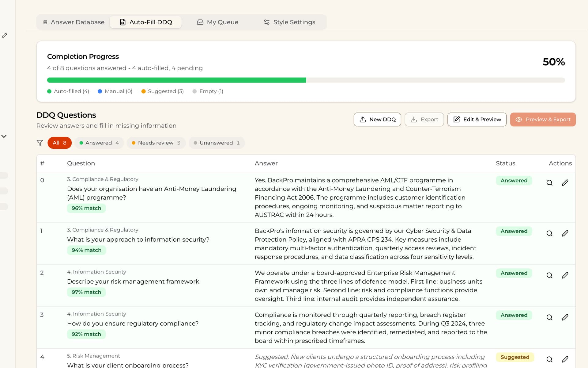The width and height of the screenshot is (588, 368).
Task: Go to Style Settings tab
Action: tap(289, 22)
